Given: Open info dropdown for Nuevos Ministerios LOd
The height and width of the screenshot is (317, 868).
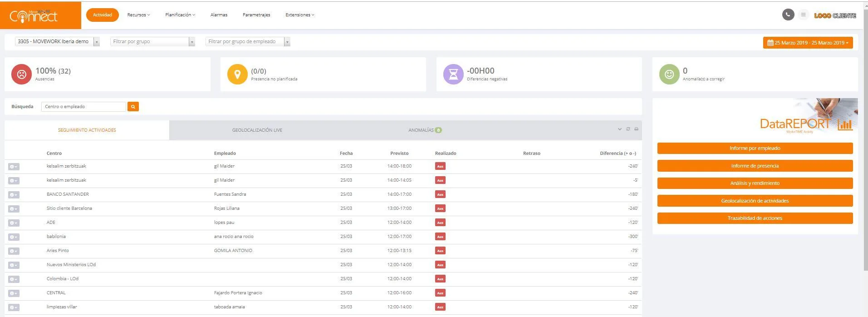Looking at the screenshot, I should click(14, 265).
